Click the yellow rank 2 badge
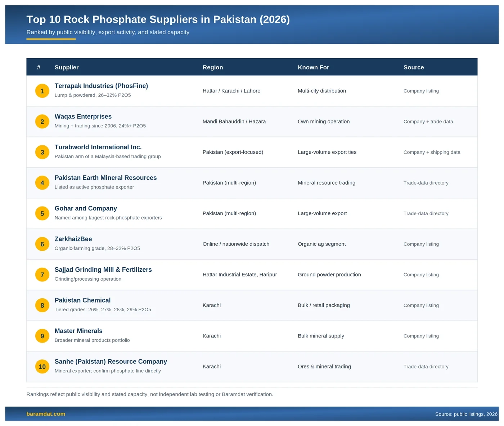This screenshot has width=504, height=426. point(42,122)
